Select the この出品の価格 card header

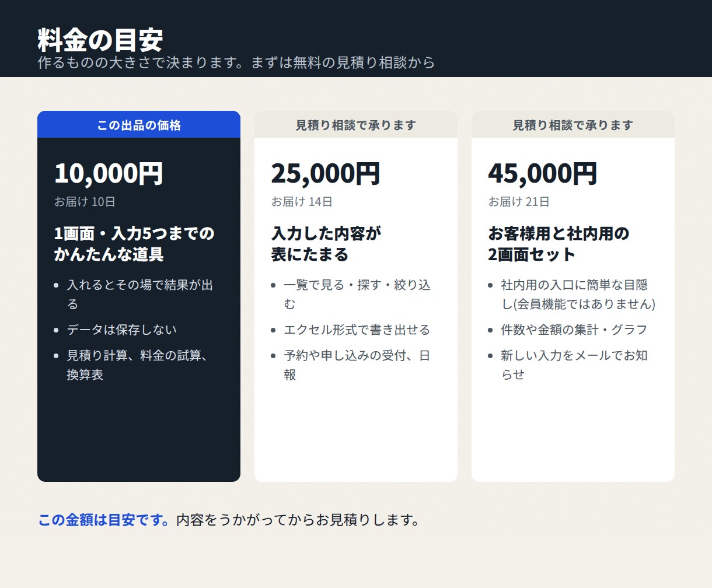click(x=139, y=125)
